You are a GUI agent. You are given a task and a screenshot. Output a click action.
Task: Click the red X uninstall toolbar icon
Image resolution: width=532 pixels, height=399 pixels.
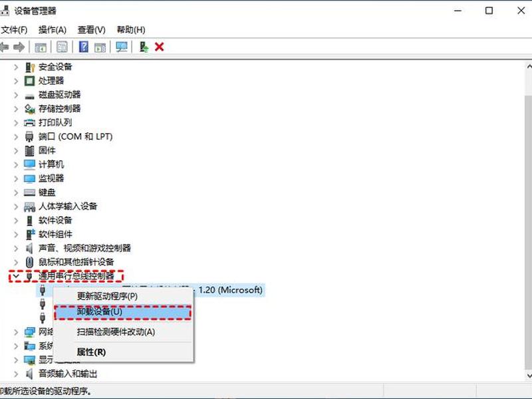coord(159,47)
